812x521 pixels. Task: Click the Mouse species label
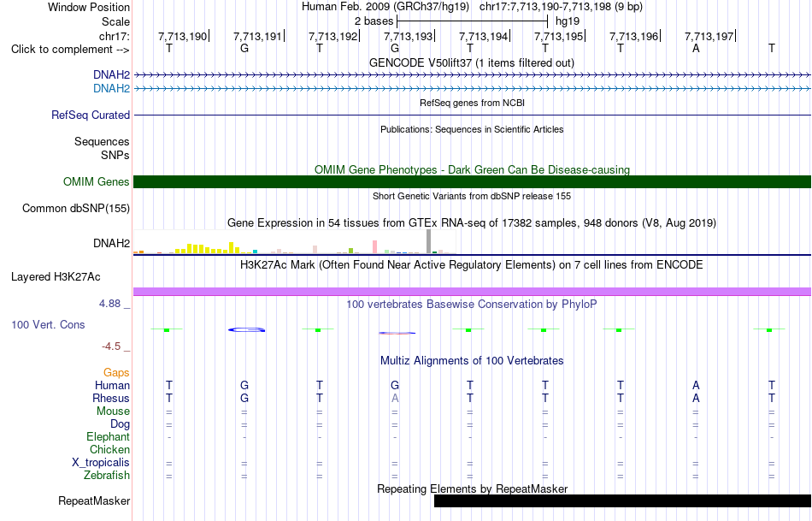113,411
